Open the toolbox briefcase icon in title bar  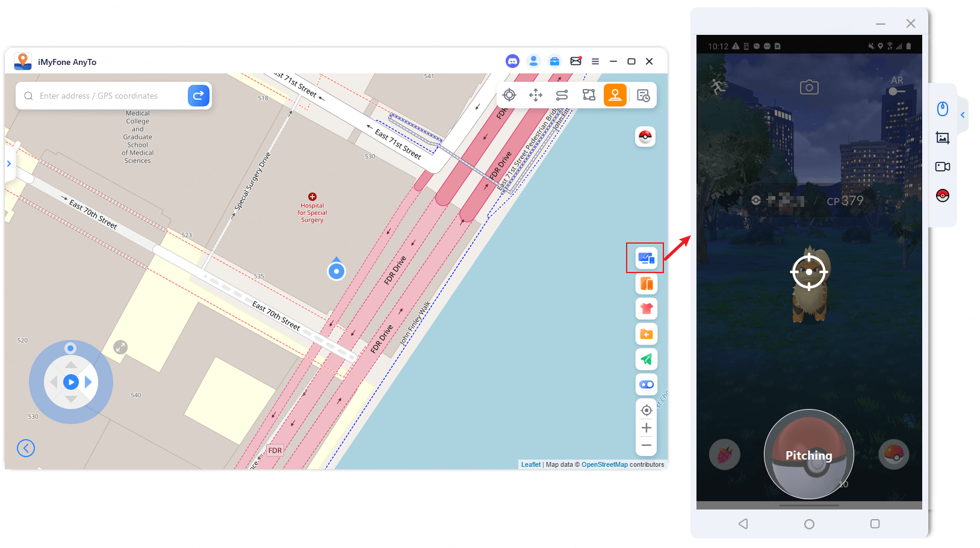[x=554, y=61]
